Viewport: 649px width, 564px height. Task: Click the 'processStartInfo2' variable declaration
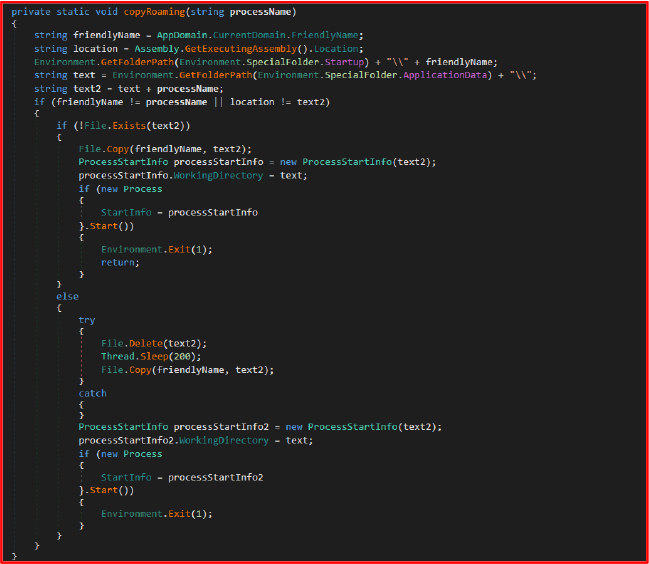coord(221,427)
